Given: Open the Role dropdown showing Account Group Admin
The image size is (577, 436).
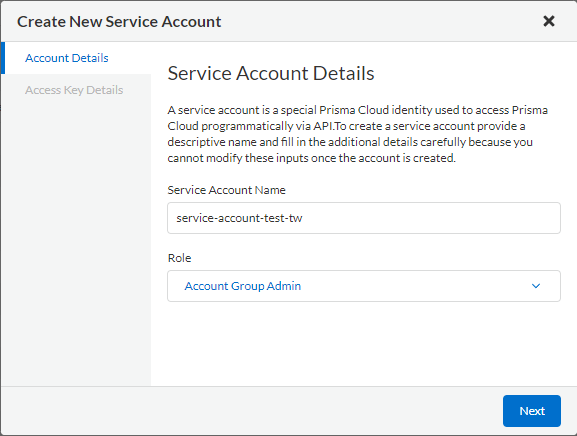Looking at the screenshot, I should 364,286.
